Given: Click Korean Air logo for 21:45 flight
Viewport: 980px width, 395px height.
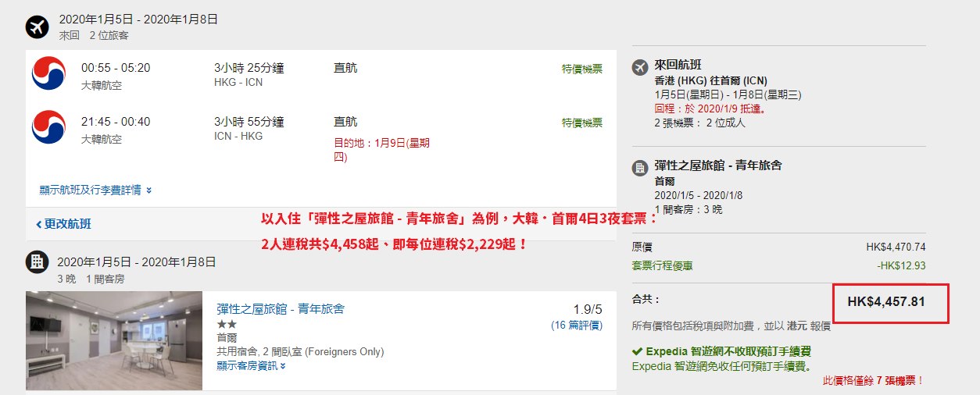Looking at the screenshot, I should 48,126.
